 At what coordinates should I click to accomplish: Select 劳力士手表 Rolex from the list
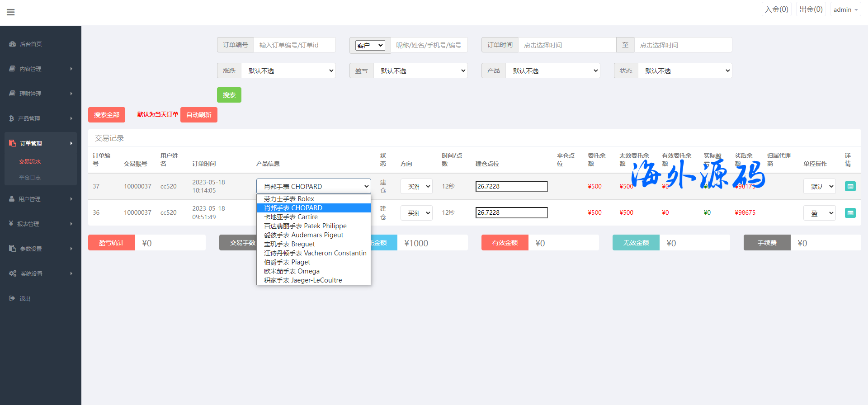(289, 199)
